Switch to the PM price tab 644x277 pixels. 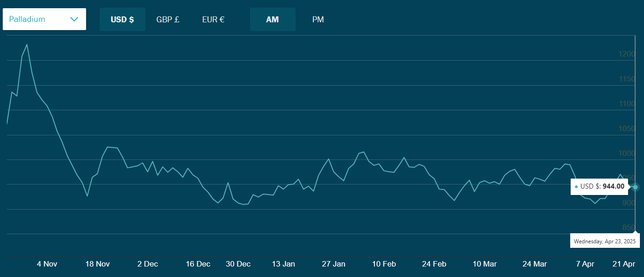point(318,20)
